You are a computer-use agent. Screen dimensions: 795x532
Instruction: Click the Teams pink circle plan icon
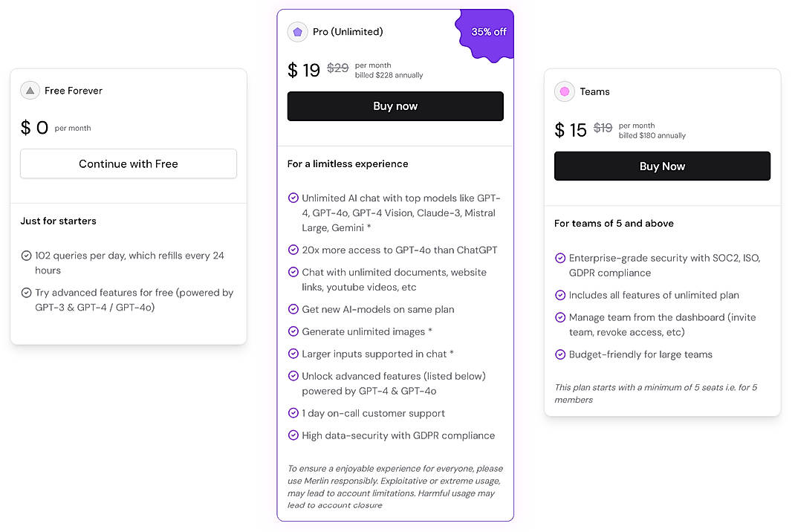[x=563, y=91]
